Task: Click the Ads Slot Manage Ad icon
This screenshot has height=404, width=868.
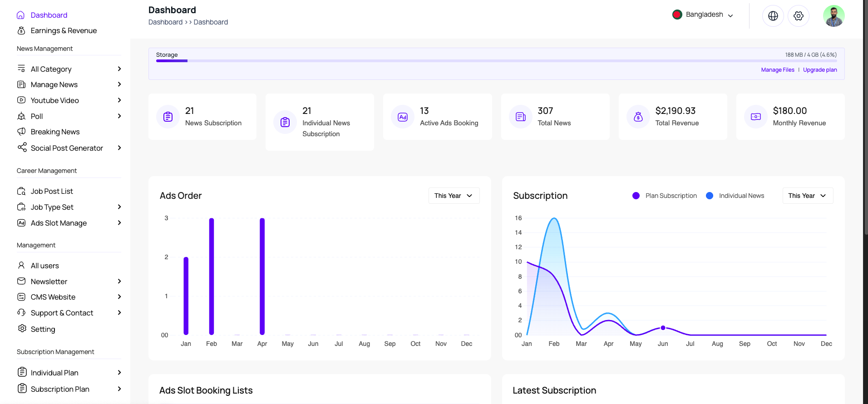Action: 21,222
